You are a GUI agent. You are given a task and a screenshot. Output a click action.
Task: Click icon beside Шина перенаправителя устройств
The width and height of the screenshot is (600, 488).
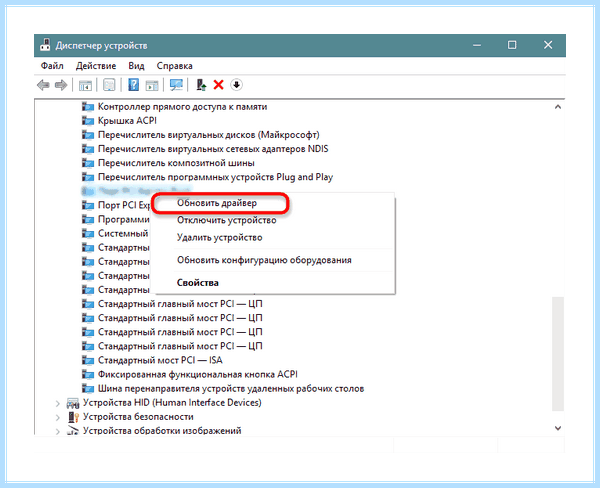click(88, 389)
